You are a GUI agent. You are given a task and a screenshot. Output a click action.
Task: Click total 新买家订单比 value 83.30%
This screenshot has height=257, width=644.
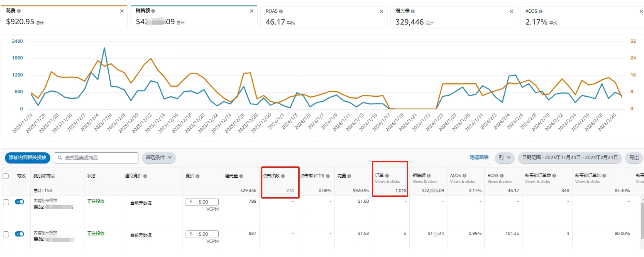click(622, 191)
